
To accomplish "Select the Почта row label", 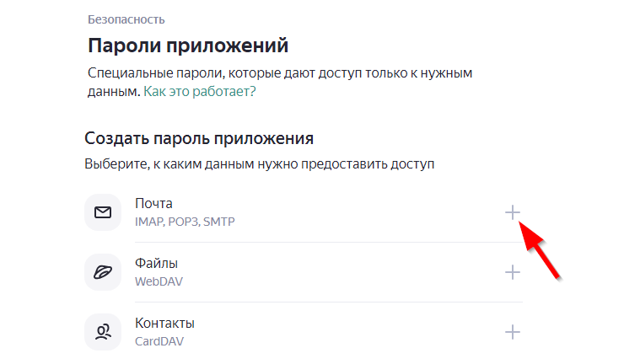I will click(153, 203).
